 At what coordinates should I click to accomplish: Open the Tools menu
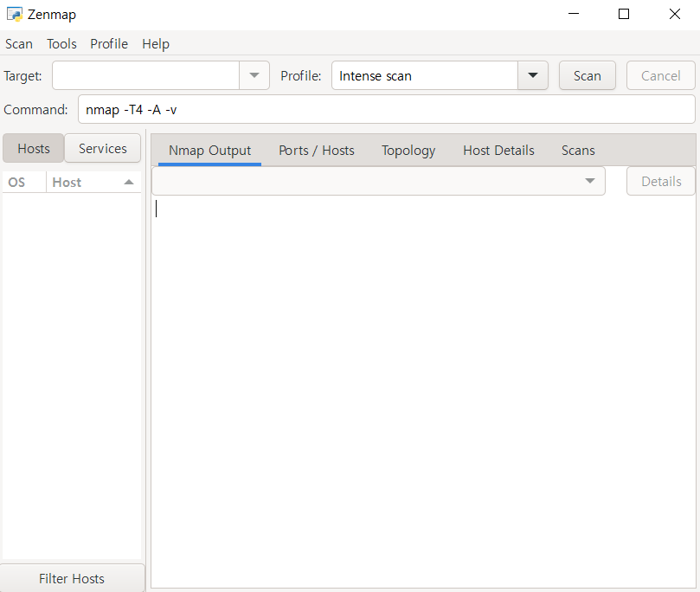click(61, 44)
